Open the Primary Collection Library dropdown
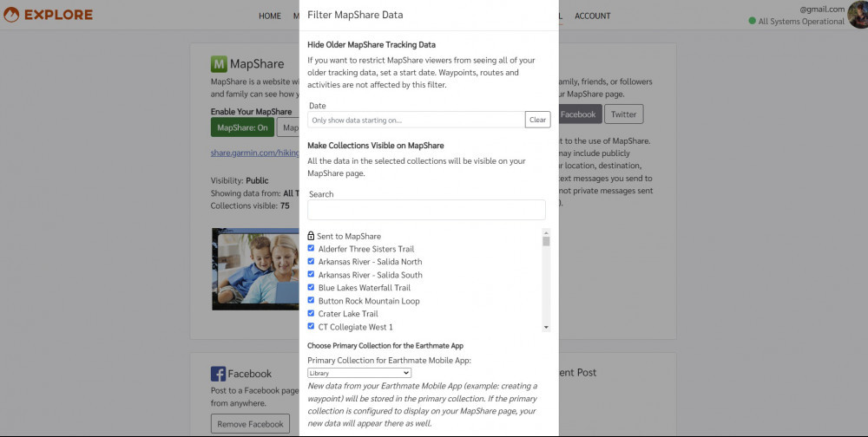This screenshot has height=437, width=868. coord(359,373)
